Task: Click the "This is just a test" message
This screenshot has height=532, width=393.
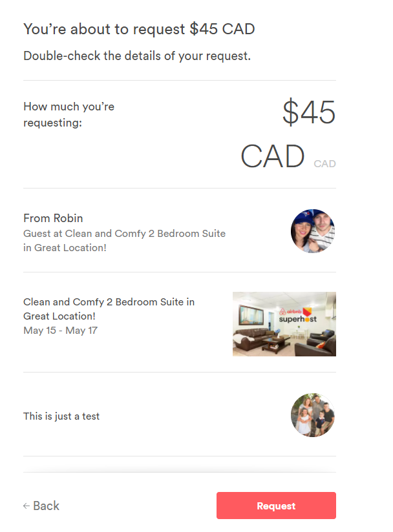Action: click(x=61, y=416)
